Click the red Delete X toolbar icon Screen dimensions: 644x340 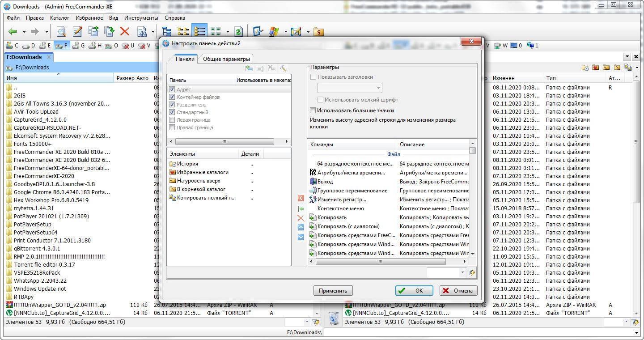point(125,31)
